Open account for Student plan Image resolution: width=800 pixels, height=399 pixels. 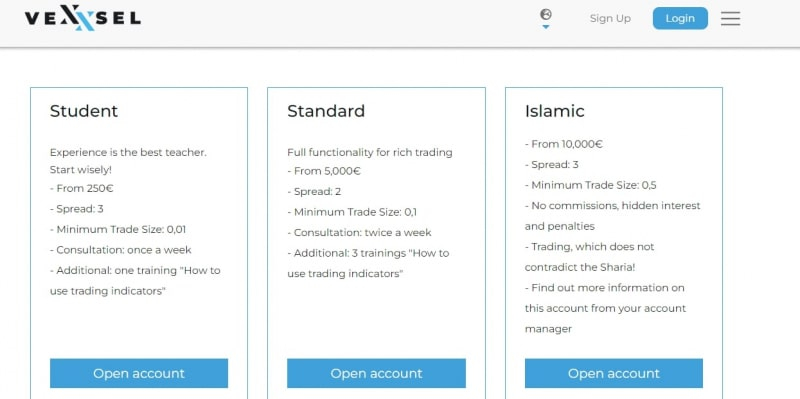pos(139,373)
